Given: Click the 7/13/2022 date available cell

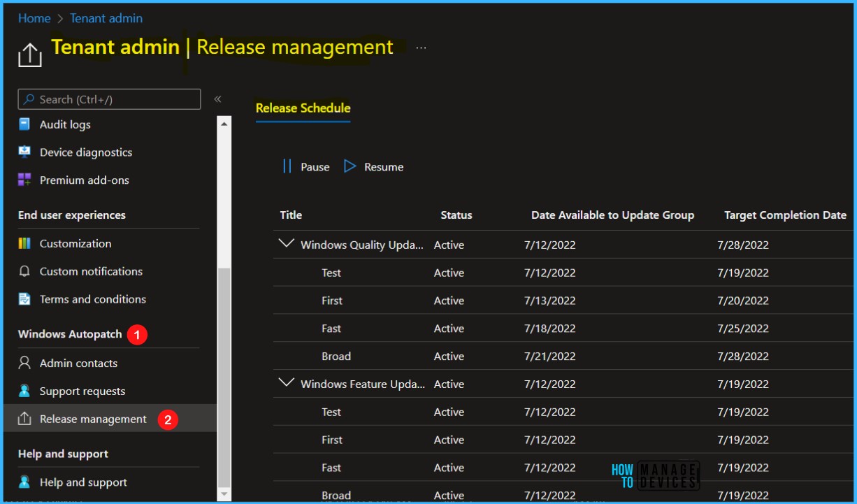Looking at the screenshot, I should point(549,301).
